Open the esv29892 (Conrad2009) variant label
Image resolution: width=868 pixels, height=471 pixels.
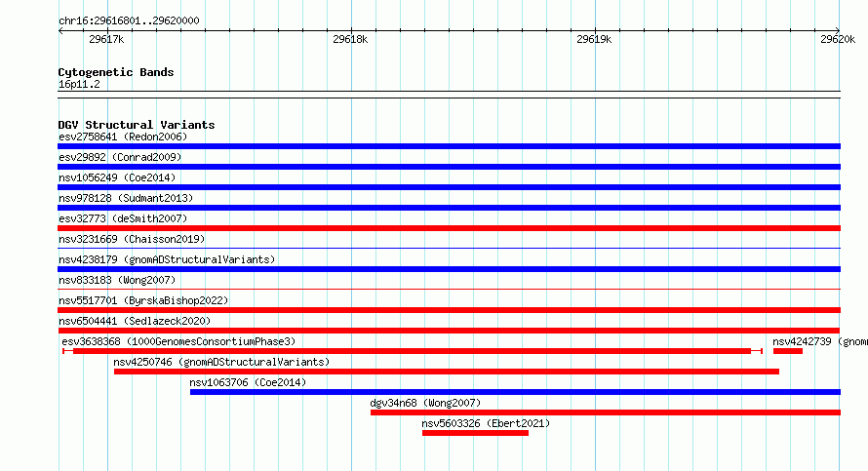(x=120, y=157)
